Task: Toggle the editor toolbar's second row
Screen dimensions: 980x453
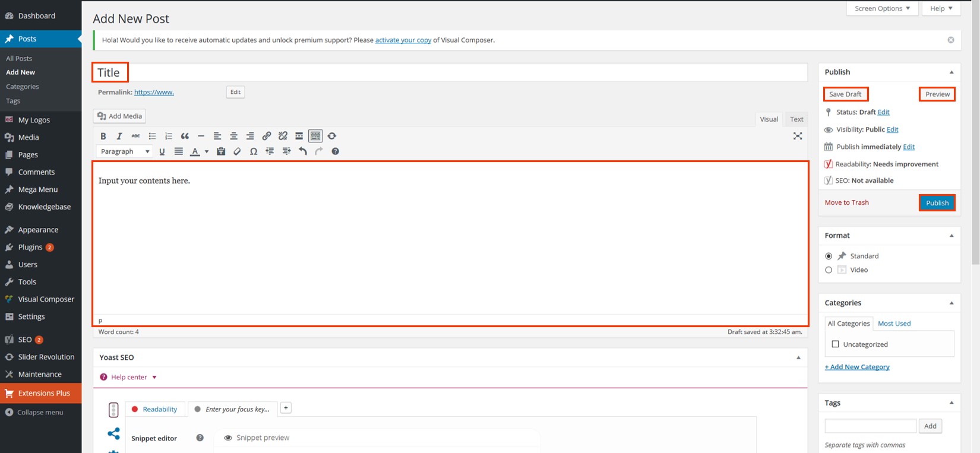Action: coord(315,136)
